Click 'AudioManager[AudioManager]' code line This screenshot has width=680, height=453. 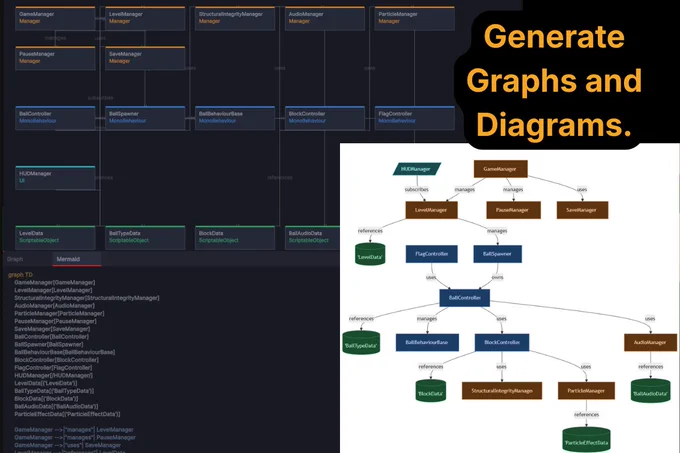click(x=54, y=306)
